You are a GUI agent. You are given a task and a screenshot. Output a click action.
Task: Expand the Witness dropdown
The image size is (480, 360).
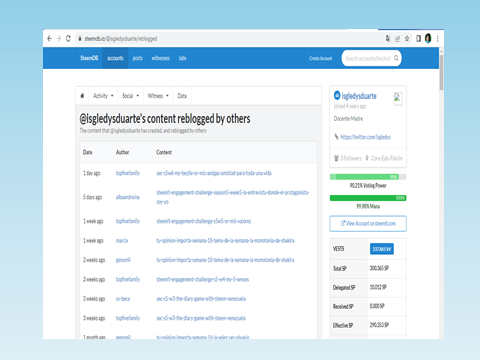pos(158,96)
